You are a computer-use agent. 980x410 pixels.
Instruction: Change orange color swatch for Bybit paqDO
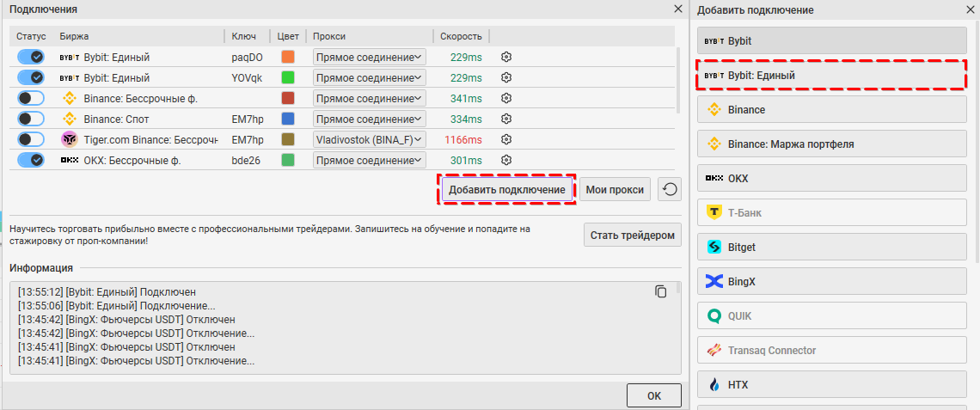pos(287,57)
